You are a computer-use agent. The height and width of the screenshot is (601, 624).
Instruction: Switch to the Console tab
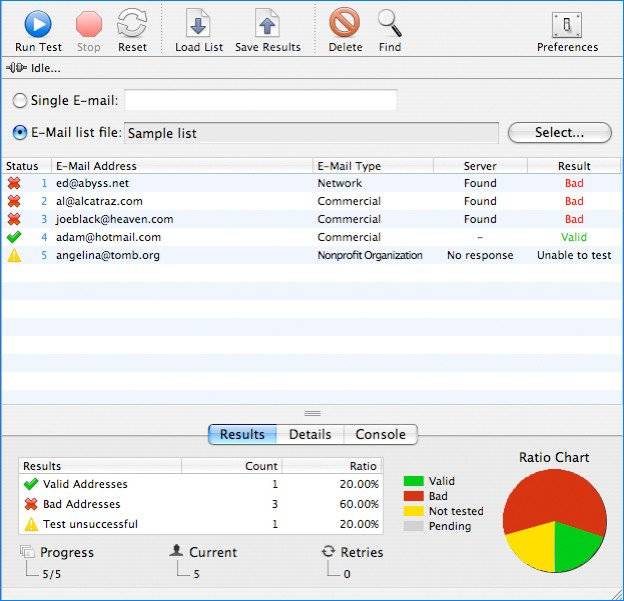coord(380,434)
